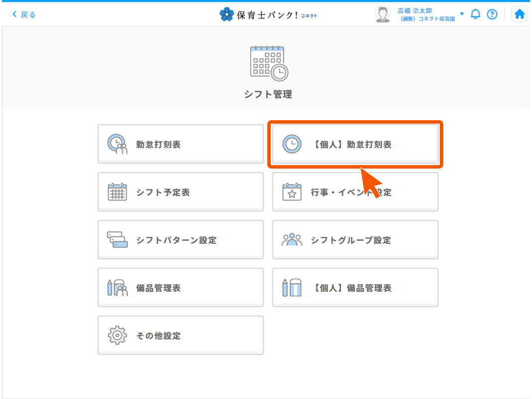This screenshot has width=532, height=399.
Task: Go to home via house icon
Action: [x=520, y=14]
